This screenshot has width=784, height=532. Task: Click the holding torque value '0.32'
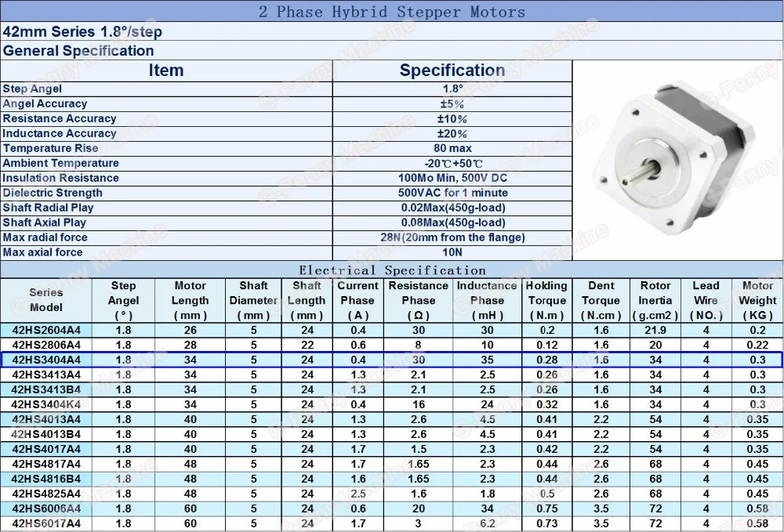tap(547, 404)
